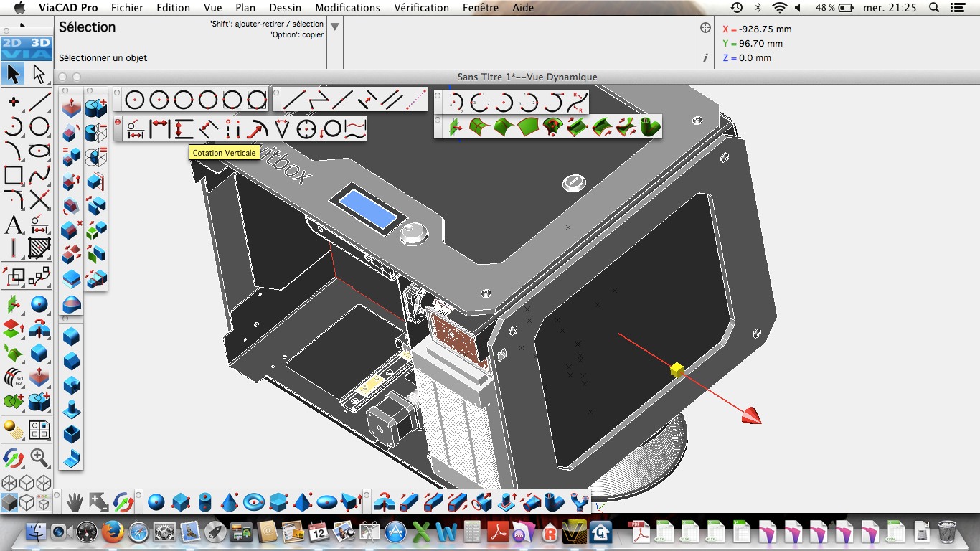Choose the crosshair center mark dimension tool
The height and width of the screenshot is (551, 980).
(306, 129)
